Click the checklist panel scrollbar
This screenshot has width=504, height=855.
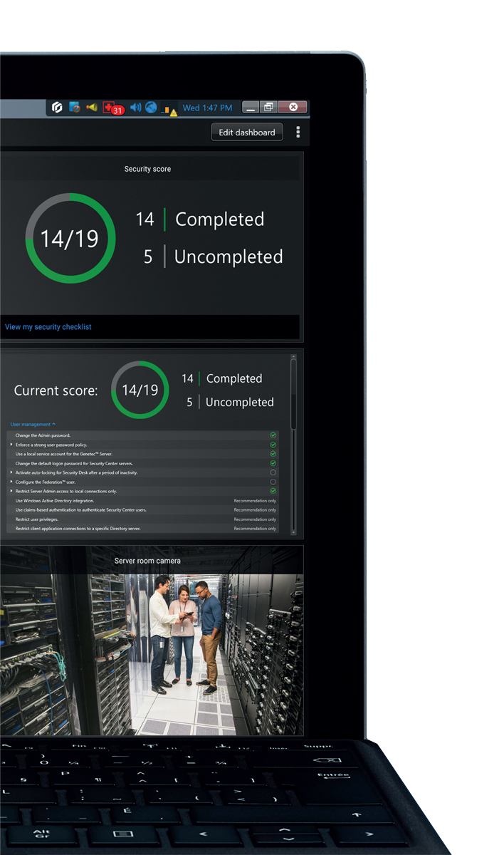coord(293,394)
